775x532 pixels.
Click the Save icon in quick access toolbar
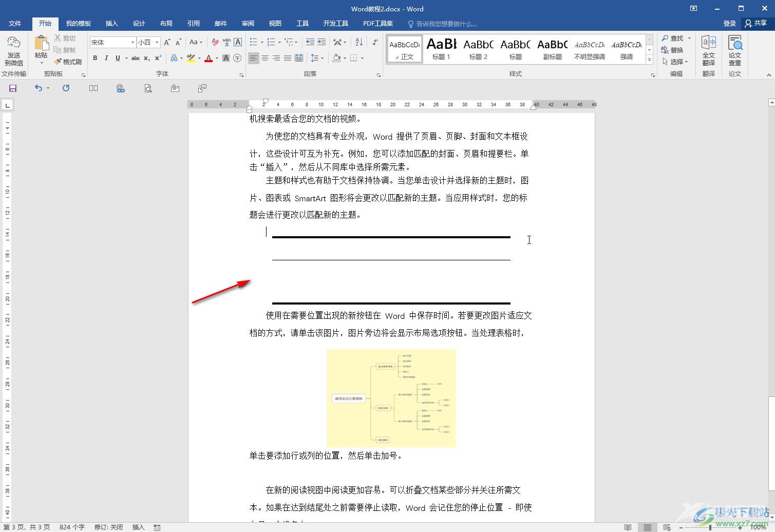tap(13, 88)
